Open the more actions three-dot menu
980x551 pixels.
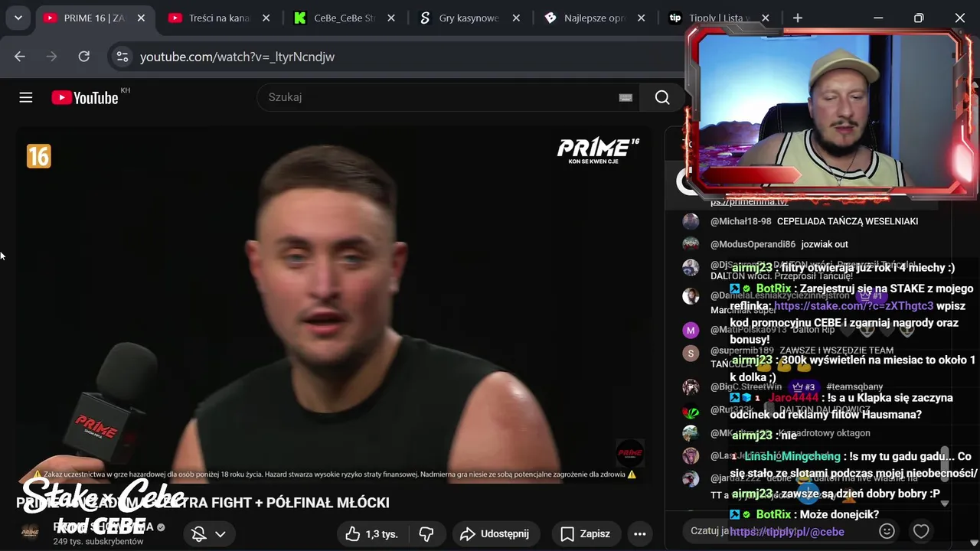pyautogui.click(x=640, y=534)
